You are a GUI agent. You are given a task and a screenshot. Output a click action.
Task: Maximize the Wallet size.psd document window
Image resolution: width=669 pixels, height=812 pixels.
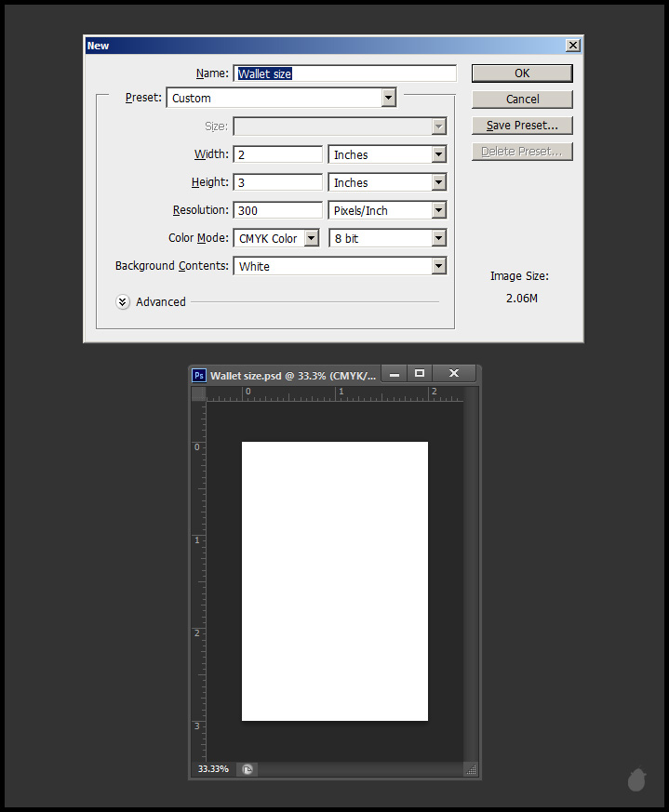[x=420, y=374]
